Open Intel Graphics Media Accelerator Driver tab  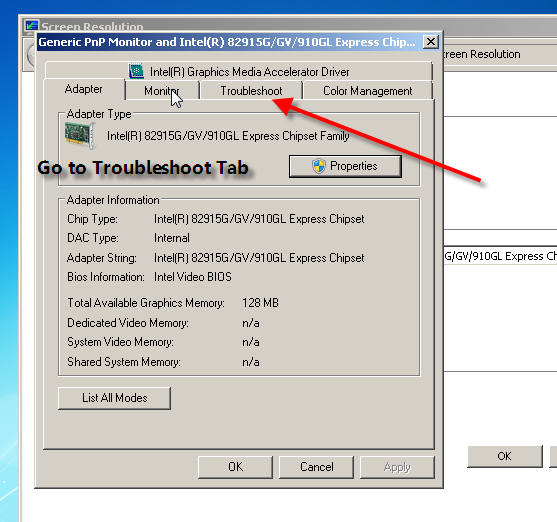point(239,71)
